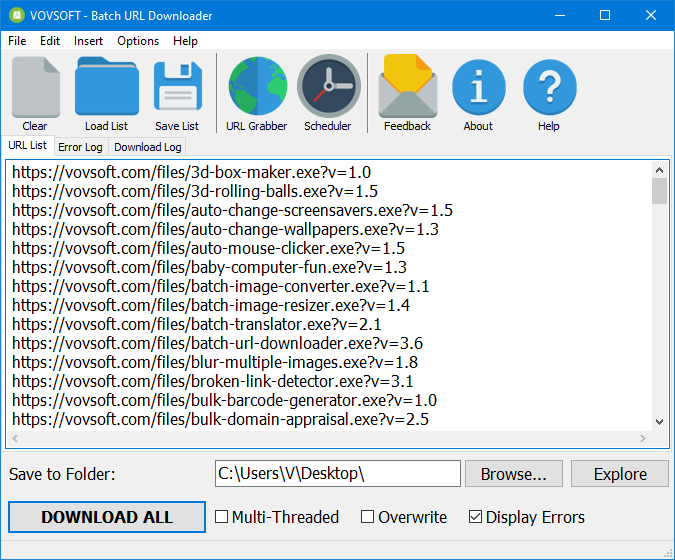Click the horizontal scrollbar left arrow

tap(15, 439)
